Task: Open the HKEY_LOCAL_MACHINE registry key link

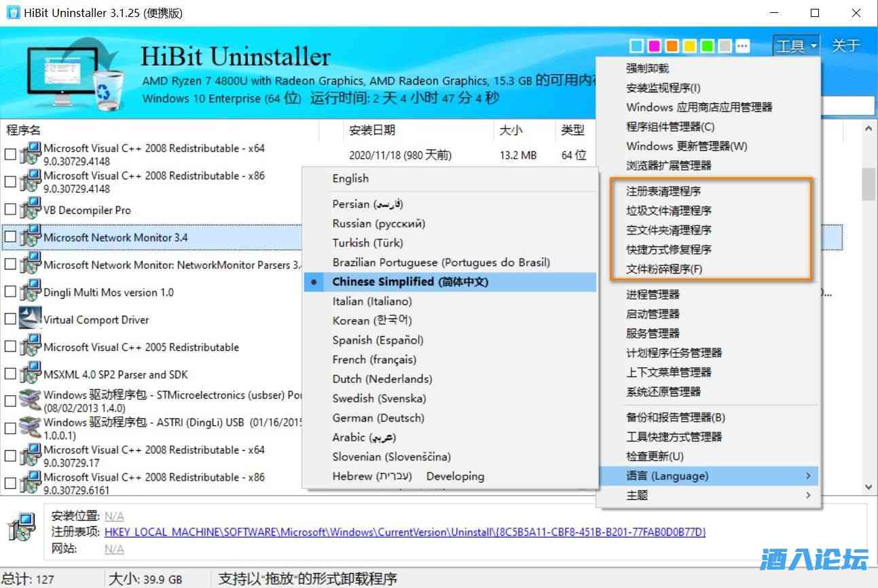Action: pos(405,532)
